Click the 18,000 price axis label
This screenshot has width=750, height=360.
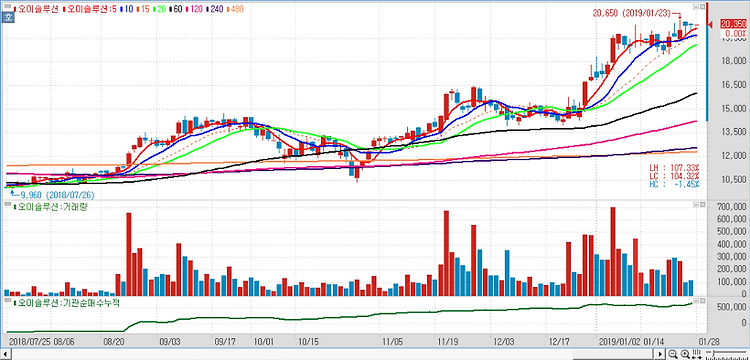733,61
